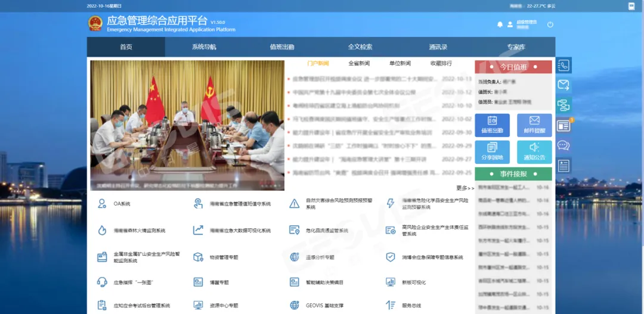Open the mail forward sidebar icon
The image size is (644, 314).
[563, 85]
